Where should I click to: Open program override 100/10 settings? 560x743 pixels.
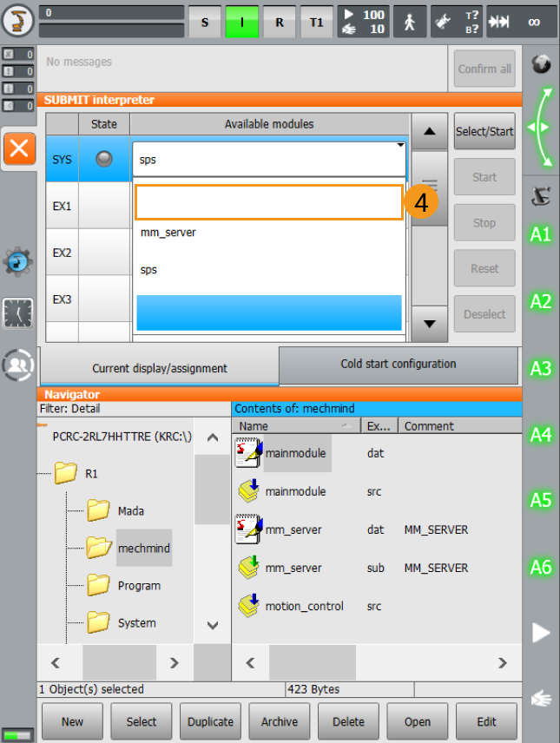coord(363,22)
